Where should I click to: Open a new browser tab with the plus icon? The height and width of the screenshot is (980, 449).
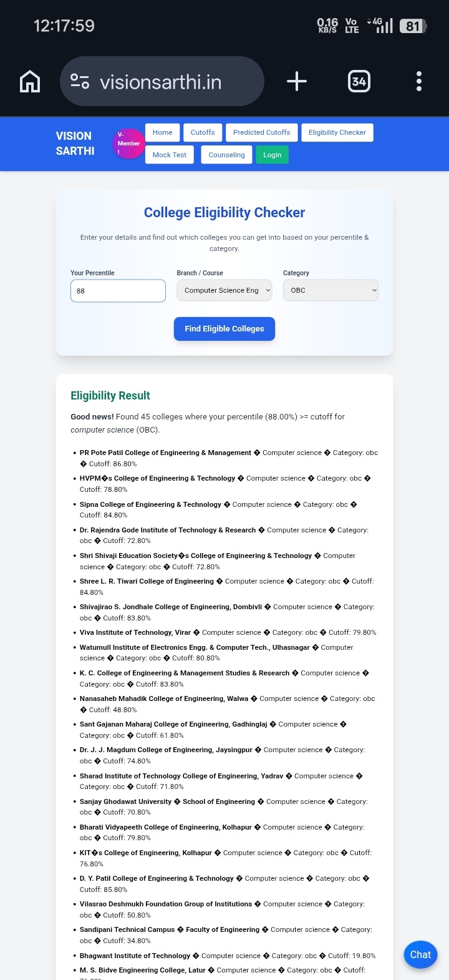point(297,81)
